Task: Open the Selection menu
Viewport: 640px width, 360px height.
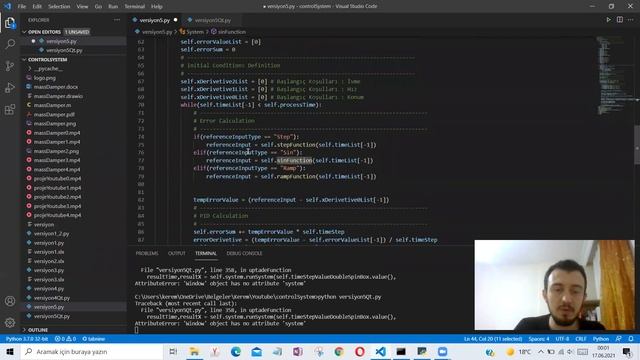Action: (59, 7)
